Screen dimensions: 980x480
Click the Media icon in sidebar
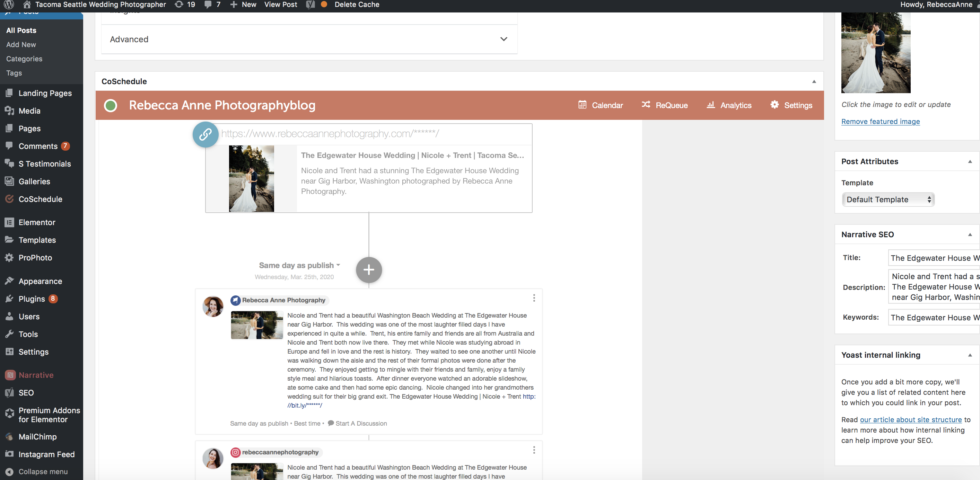pos(9,111)
